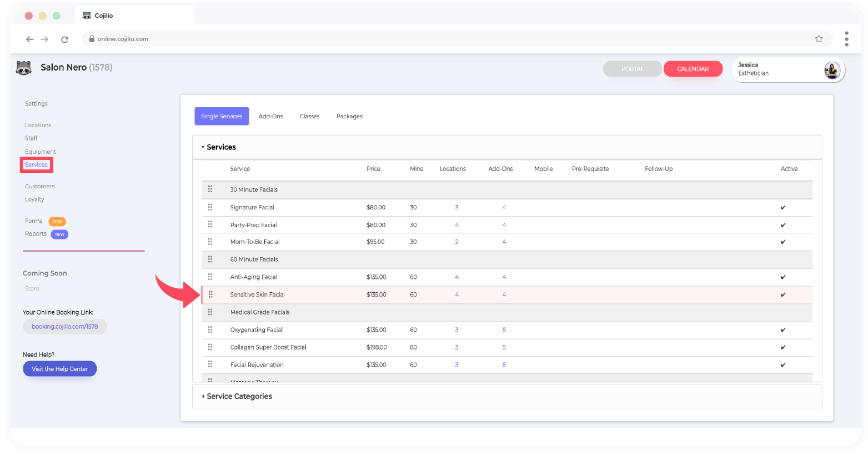Click Jessica's profile avatar picture
Image resolution: width=868 pixels, height=455 pixels.
tap(831, 70)
